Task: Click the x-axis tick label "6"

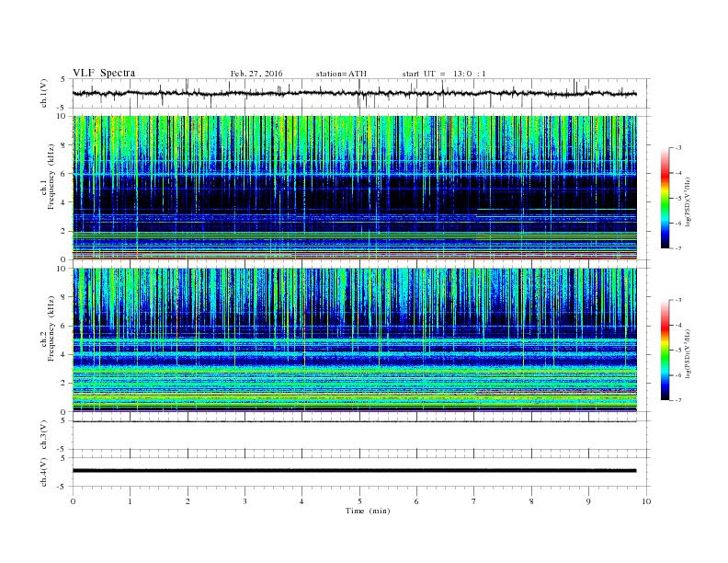Action: (x=417, y=501)
